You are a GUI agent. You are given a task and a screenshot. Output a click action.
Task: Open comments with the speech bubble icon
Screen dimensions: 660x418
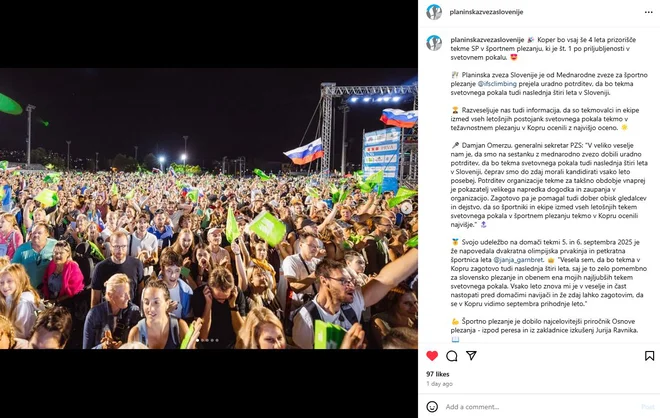coord(452,356)
